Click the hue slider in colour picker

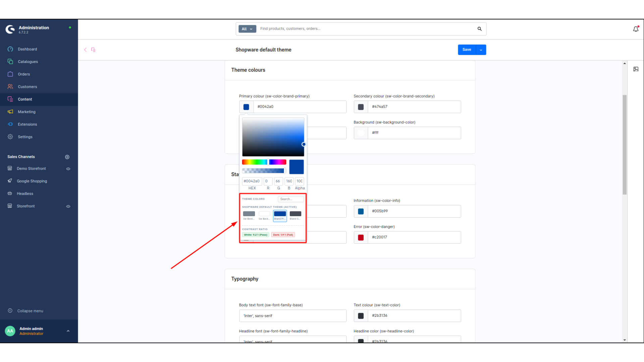click(264, 162)
